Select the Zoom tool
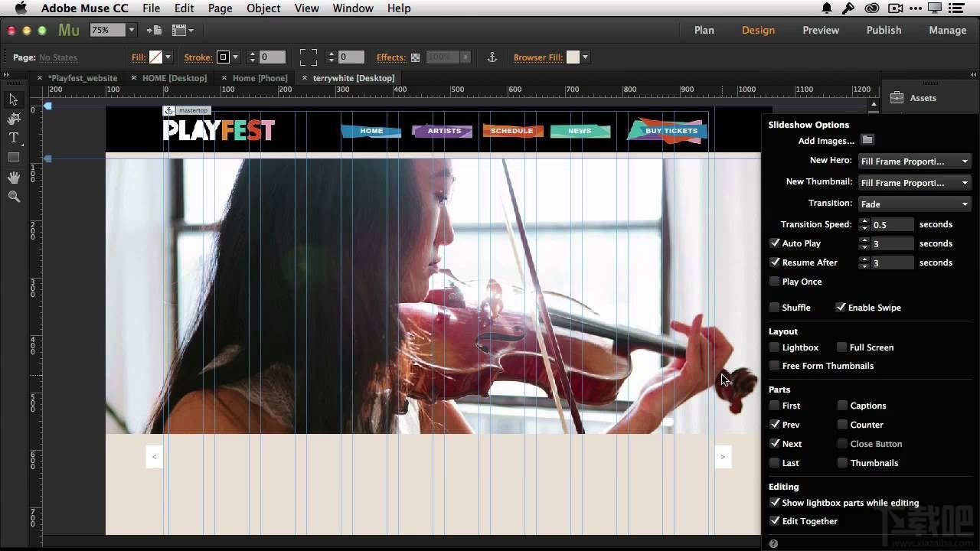This screenshot has width=980, height=551. (x=12, y=197)
